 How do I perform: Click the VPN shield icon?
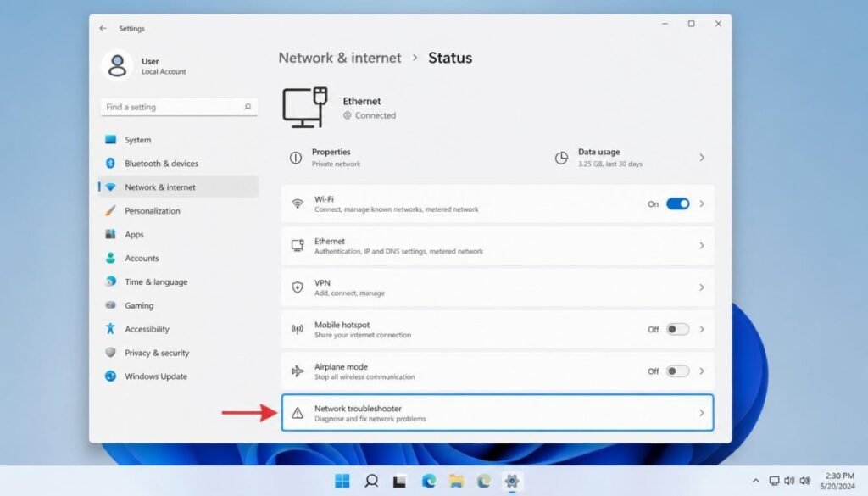click(x=298, y=287)
